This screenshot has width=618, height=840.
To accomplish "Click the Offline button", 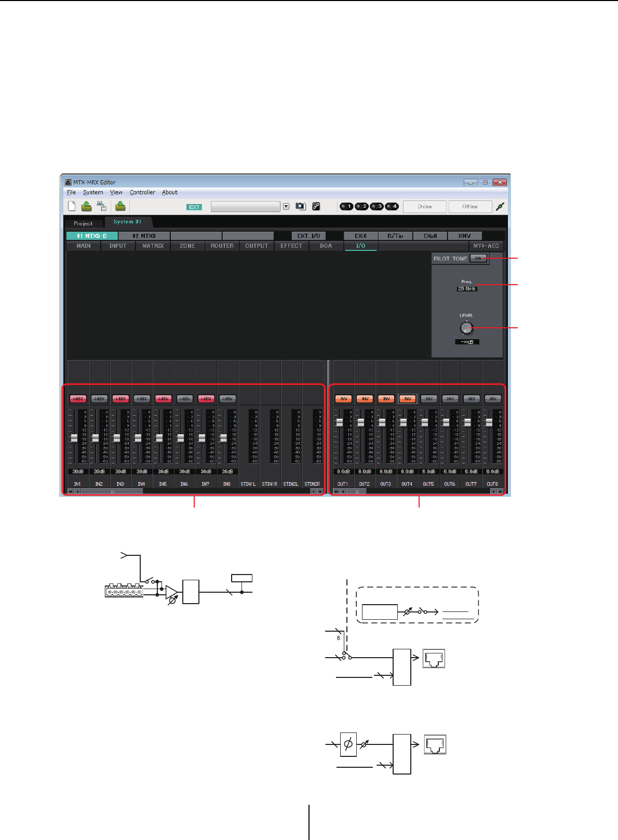I will pos(470,206).
